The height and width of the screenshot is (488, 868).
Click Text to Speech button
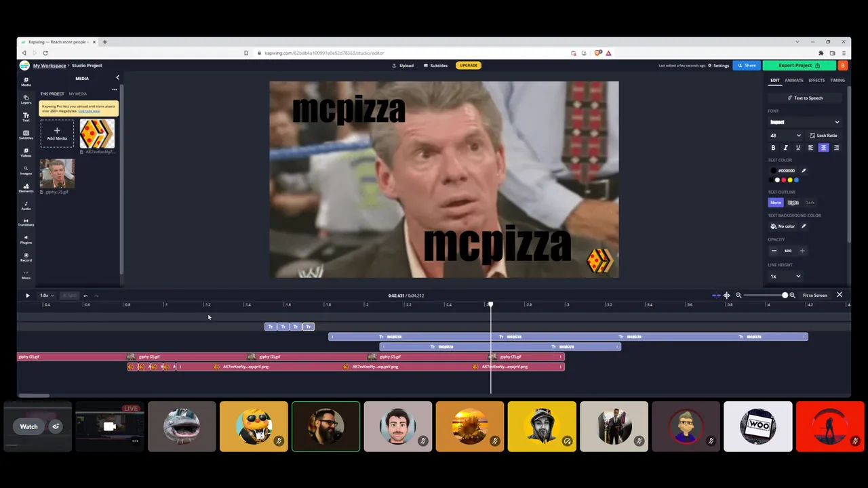click(805, 98)
